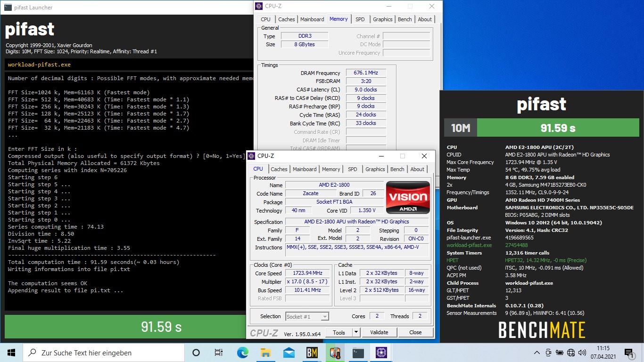Click the AMD Vision logo in CPU-Z
This screenshot has height=362, width=644.
coord(408,197)
